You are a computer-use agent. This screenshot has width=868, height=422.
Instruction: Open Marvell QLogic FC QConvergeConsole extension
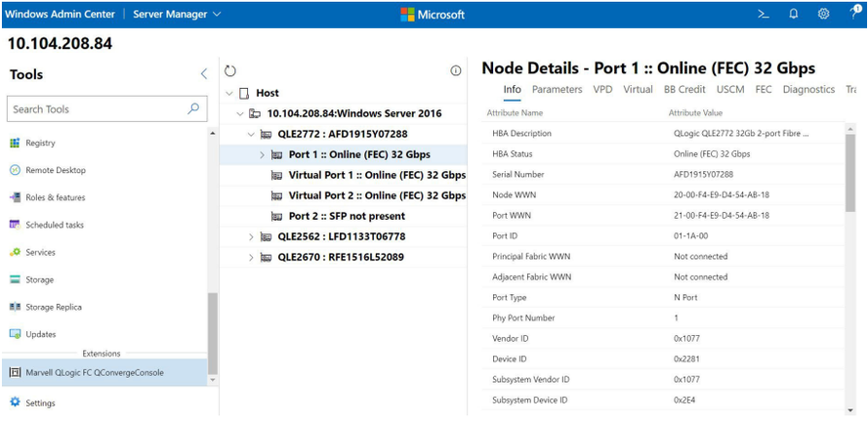pos(105,373)
